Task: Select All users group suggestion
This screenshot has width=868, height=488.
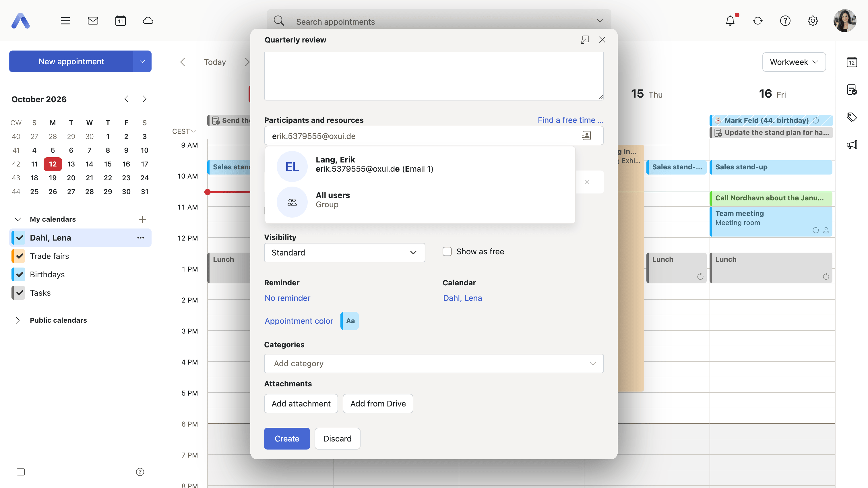Action: click(420, 202)
